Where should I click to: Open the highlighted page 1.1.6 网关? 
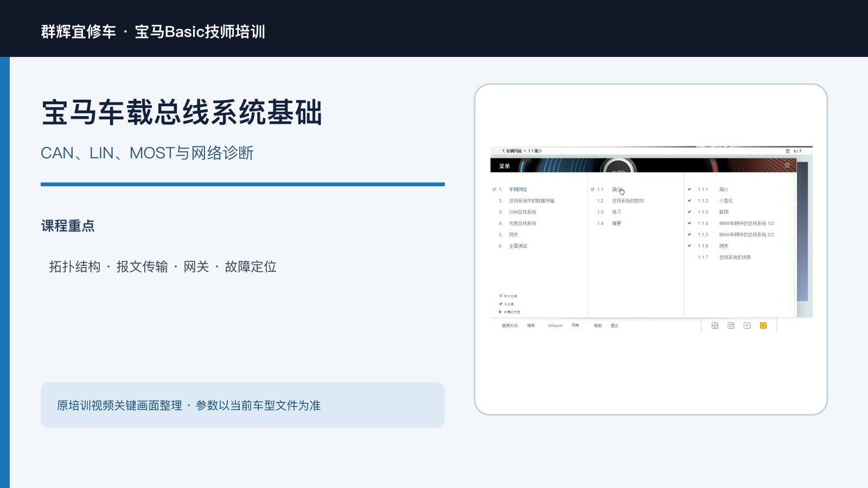[x=713, y=246]
